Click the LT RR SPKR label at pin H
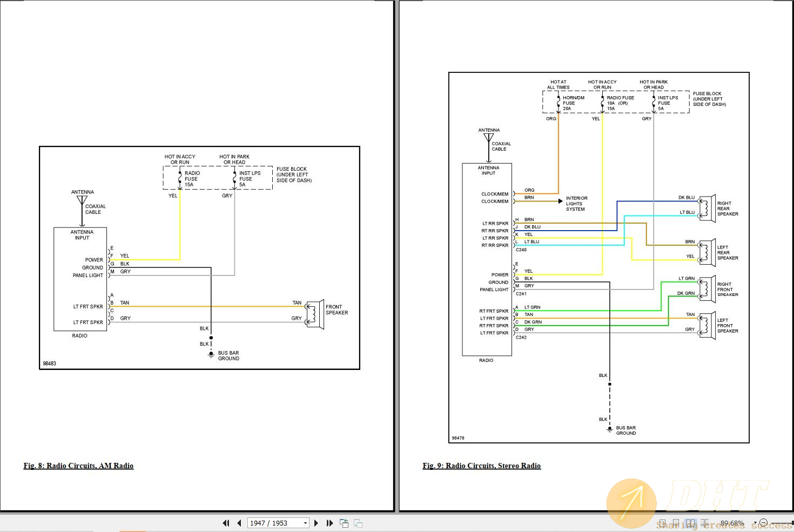Screen dimensions: 794x532 click(495, 224)
